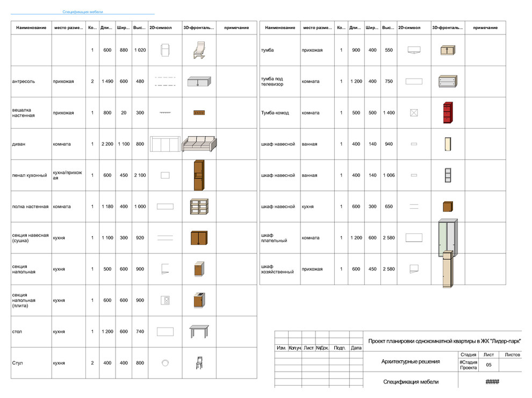Click the blue Спецификация мебели title at top
This screenshot has height=398, width=532.
coord(82,11)
